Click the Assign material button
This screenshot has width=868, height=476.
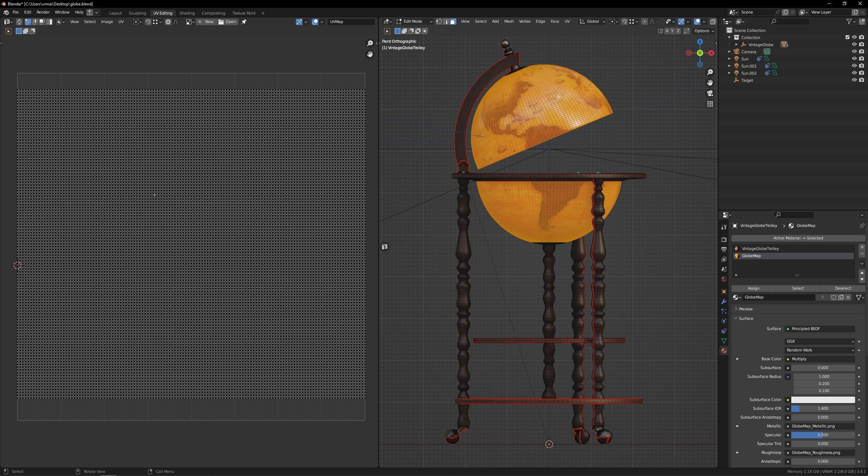coord(753,288)
